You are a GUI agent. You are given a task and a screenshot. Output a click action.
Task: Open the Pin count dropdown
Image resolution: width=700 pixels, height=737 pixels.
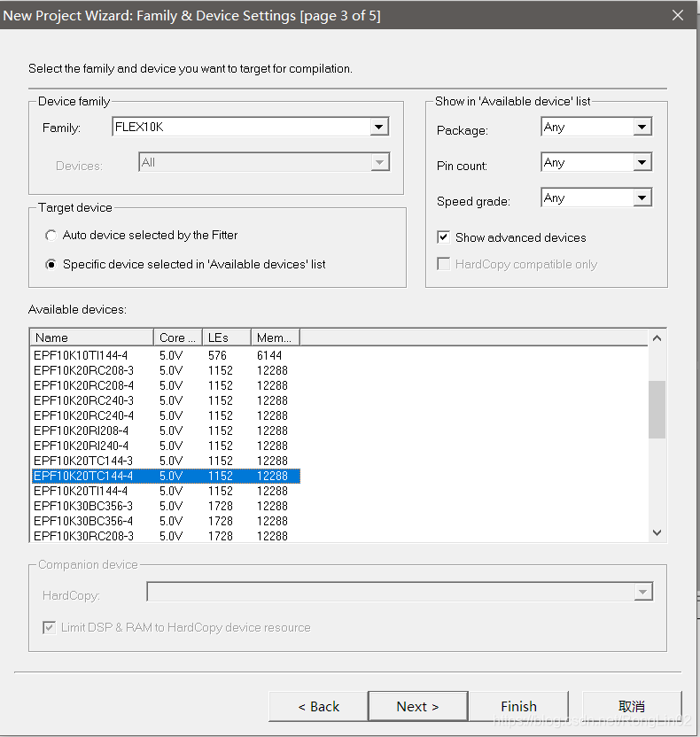pos(596,162)
